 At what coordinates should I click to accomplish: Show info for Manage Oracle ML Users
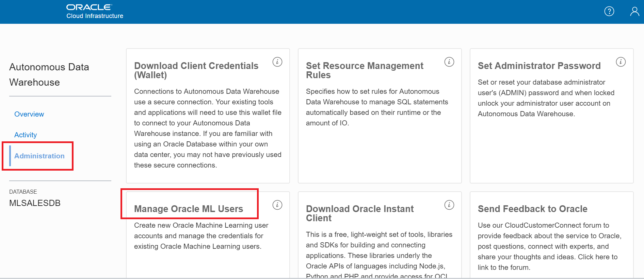coord(277,205)
